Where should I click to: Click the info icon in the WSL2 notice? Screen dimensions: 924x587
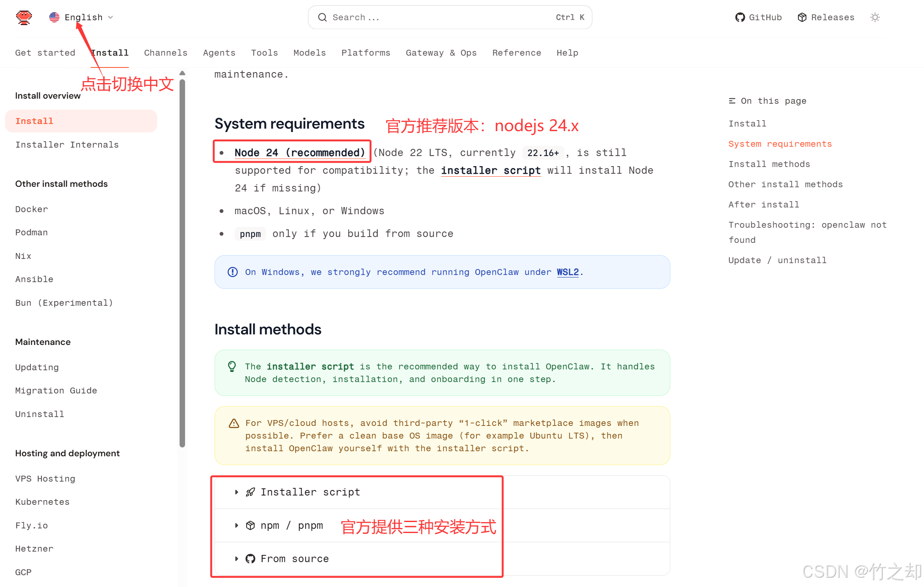click(x=233, y=272)
